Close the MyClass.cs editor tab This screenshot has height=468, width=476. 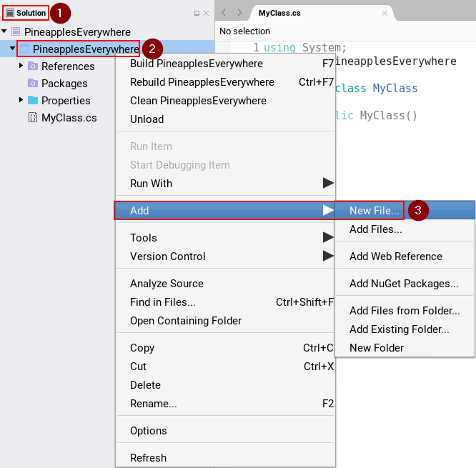[385, 14]
